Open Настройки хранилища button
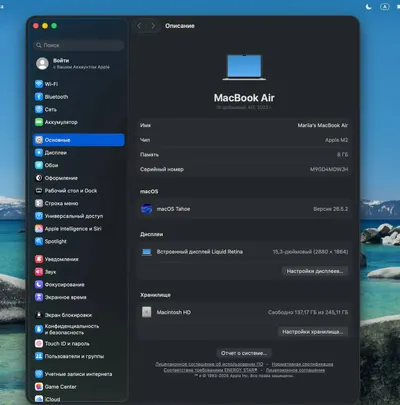 (x=312, y=332)
